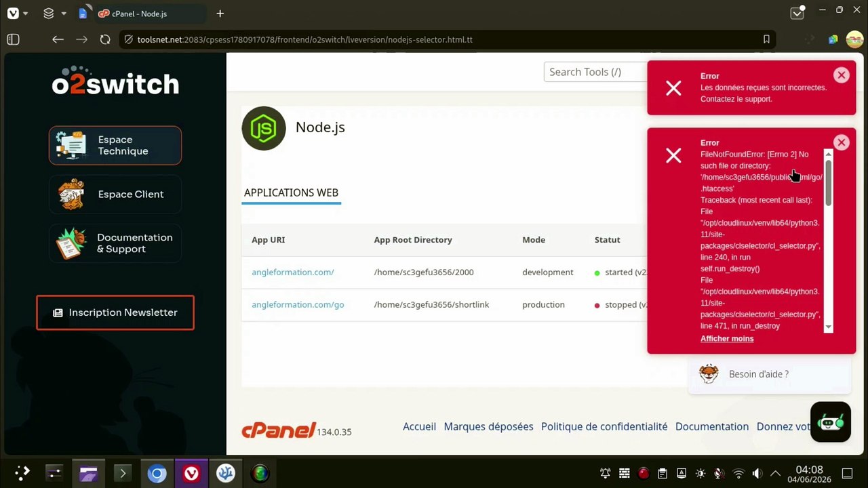Open the Besoin d'aide ? helper
Screen dimensions: 868x488
click(769, 374)
